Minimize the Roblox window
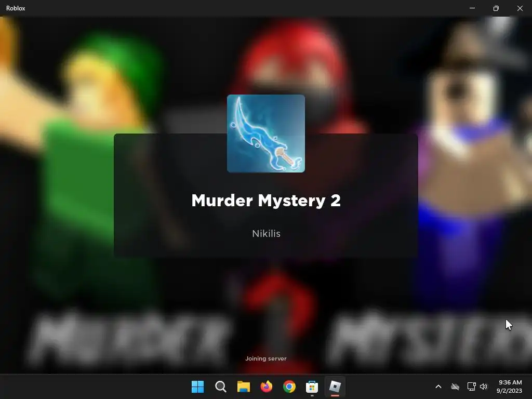This screenshot has height=399, width=532. [x=472, y=8]
